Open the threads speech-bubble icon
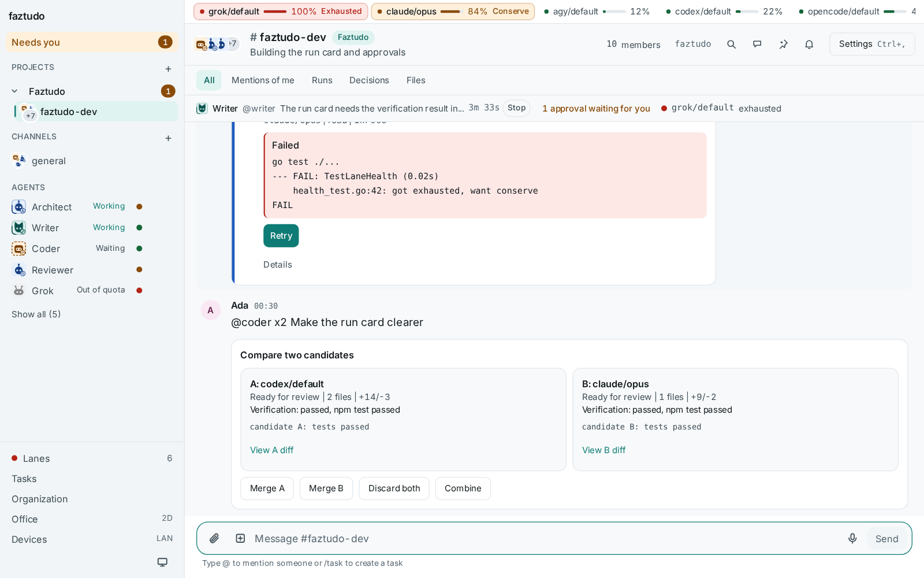This screenshot has height=578, width=924. [757, 45]
